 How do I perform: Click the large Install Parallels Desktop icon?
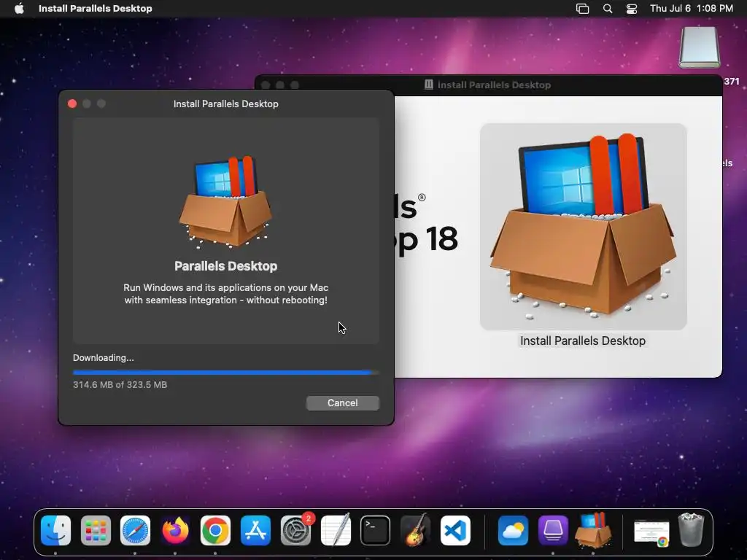[583, 226]
